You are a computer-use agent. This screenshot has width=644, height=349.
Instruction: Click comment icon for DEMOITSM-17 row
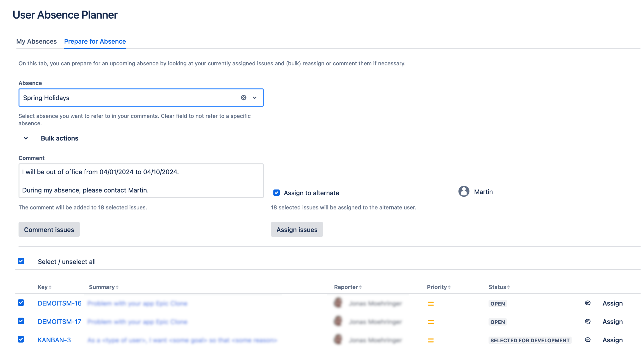pos(588,321)
